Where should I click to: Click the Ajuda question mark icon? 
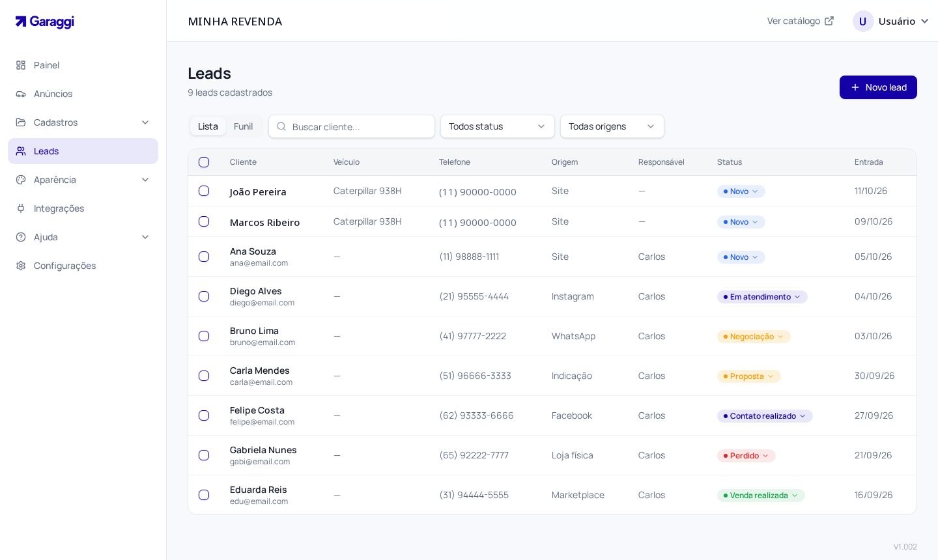21,237
